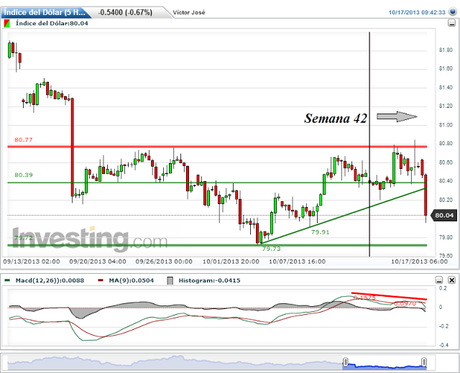Screen dimensions: 460x373
Task: Close the MACD indicator panel
Action: 452,280
